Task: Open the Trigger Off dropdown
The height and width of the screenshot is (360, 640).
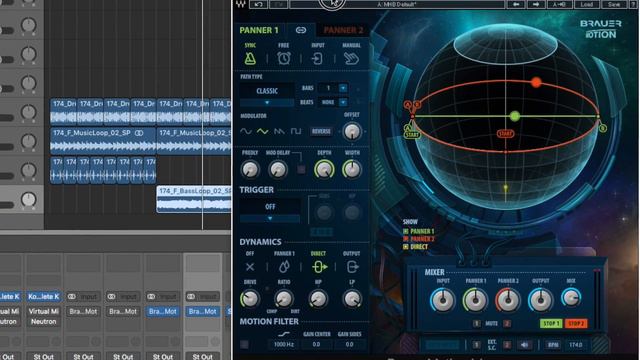Action: 270,211
